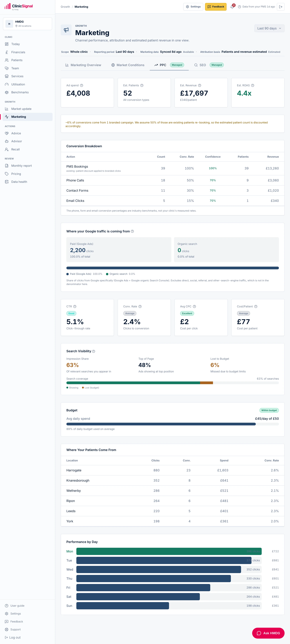
Task: Click the Knaresborough location row
Action: click(x=173, y=480)
